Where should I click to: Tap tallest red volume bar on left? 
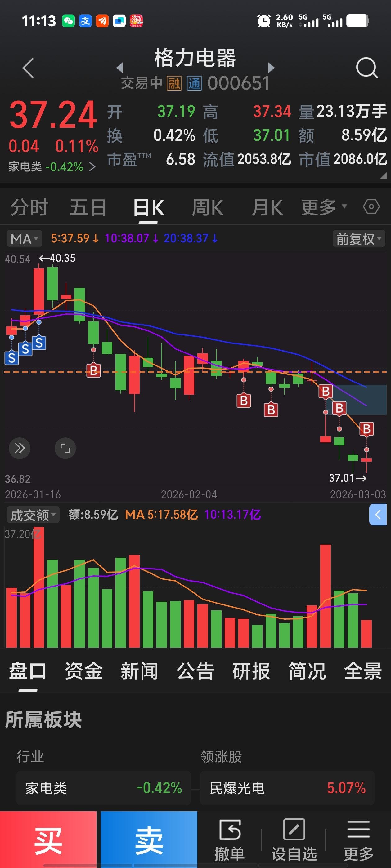pyautogui.click(x=39, y=587)
